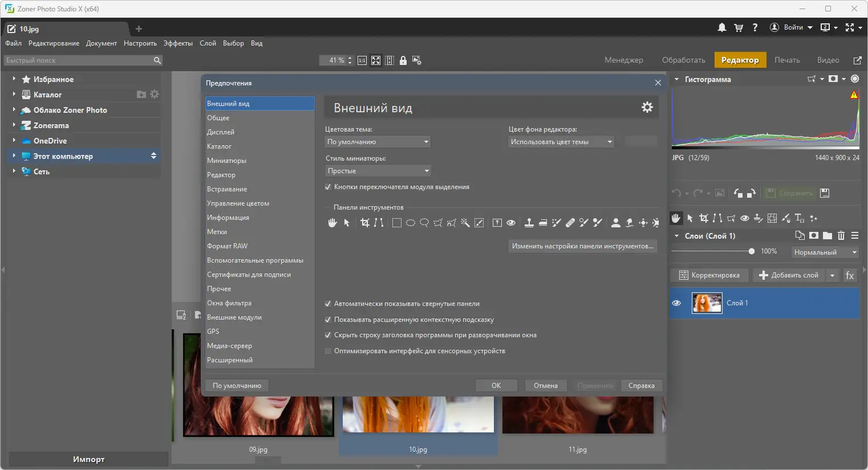Uncheck Показывать расширенную контекстную подсказку
The image size is (868, 470).
(x=328, y=320)
